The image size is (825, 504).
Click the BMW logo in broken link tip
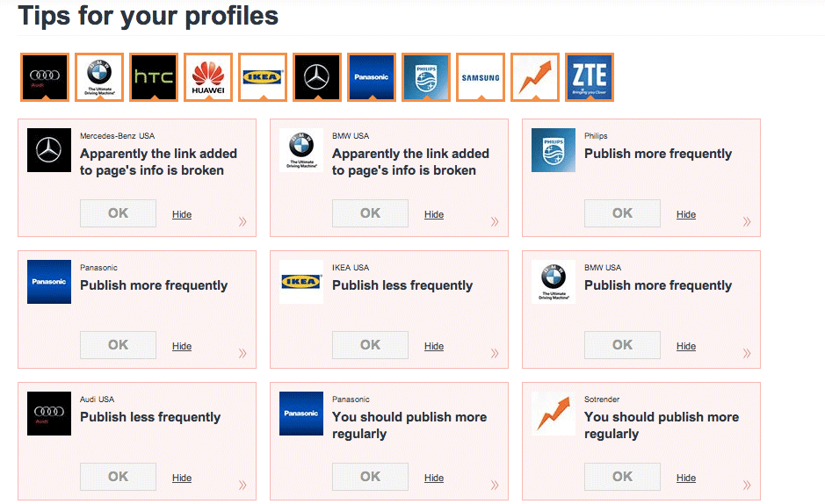tap(301, 150)
